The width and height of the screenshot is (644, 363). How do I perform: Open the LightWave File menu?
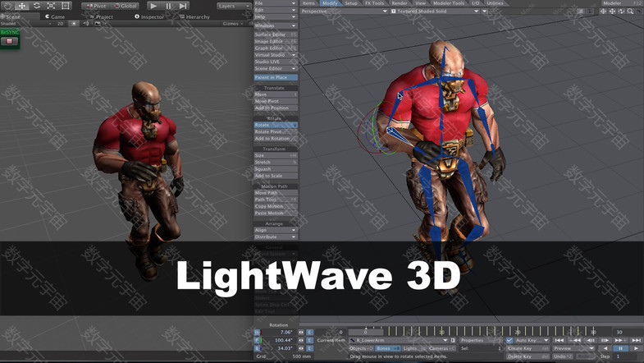275,3
